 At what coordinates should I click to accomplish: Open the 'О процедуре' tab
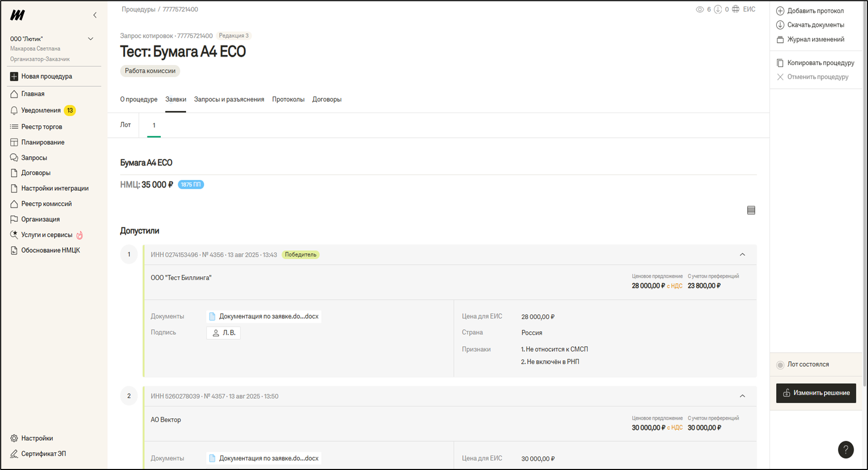[139, 99]
